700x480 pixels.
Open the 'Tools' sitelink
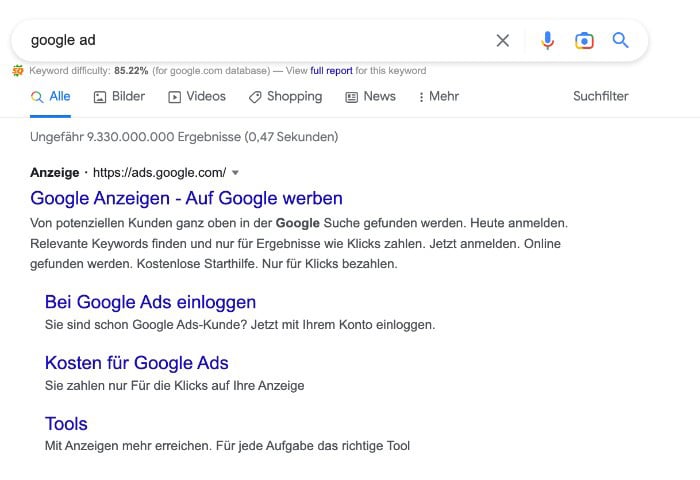[66, 424]
